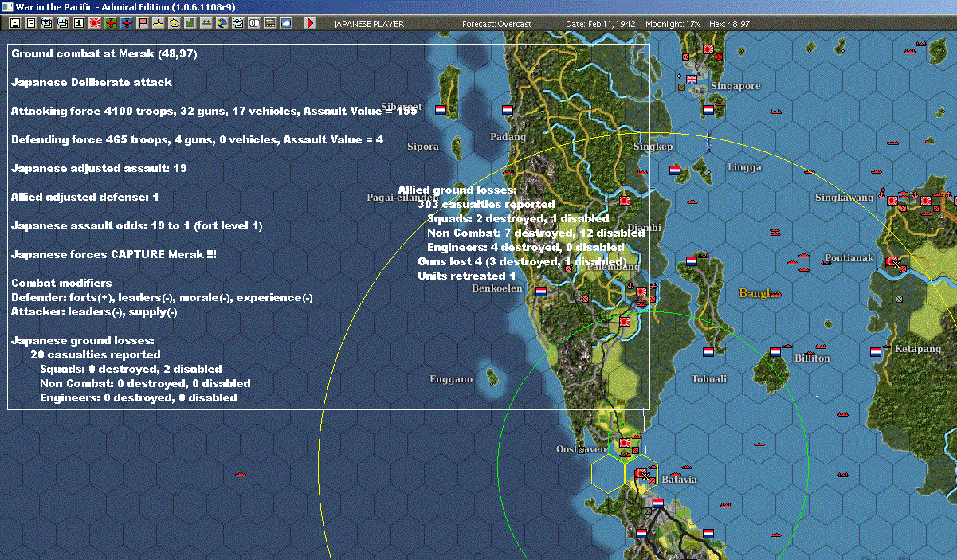Select Dutch flag base above Toboali
The width and height of the screenshot is (957, 560).
click(708, 351)
